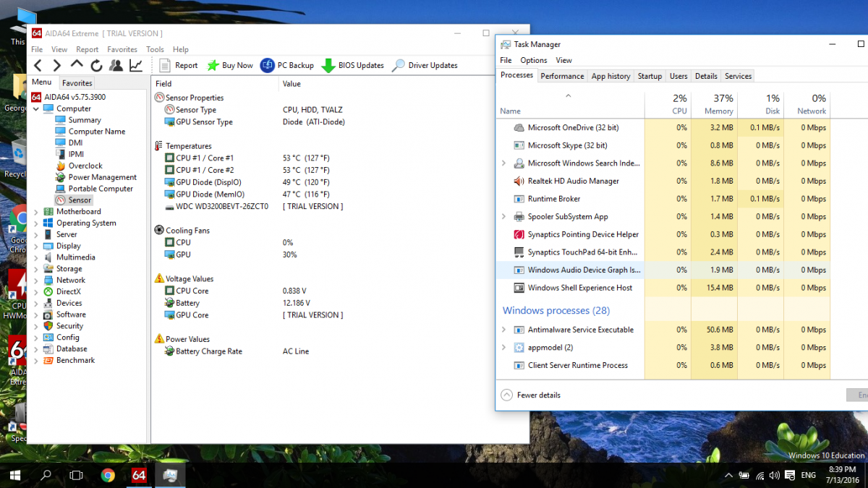Open the AIDA64 Tools menu
868x488 pixels.
click(x=155, y=49)
